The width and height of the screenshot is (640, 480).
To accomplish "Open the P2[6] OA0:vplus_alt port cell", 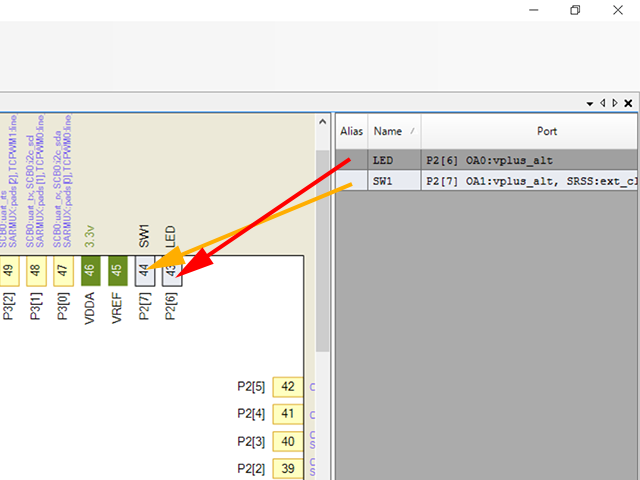I will [529, 160].
